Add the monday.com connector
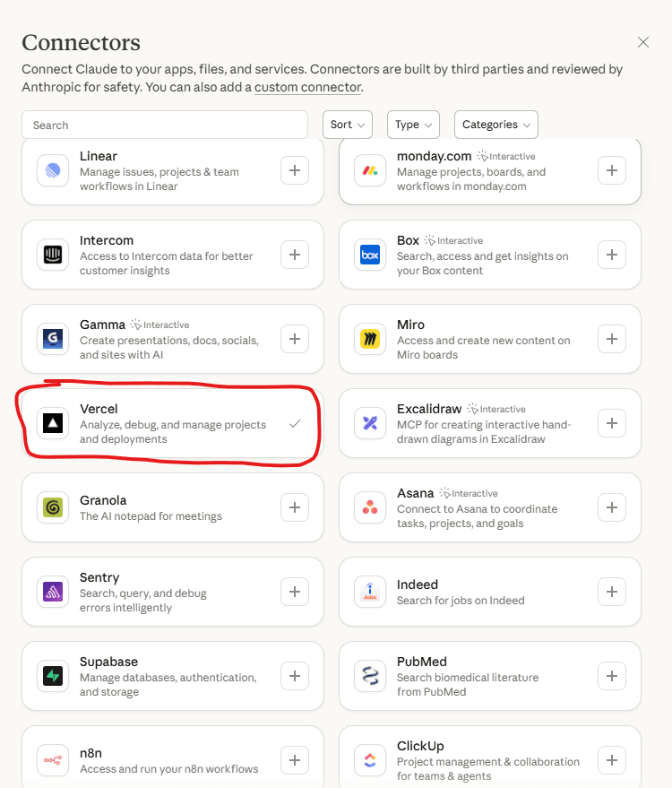 click(x=612, y=170)
